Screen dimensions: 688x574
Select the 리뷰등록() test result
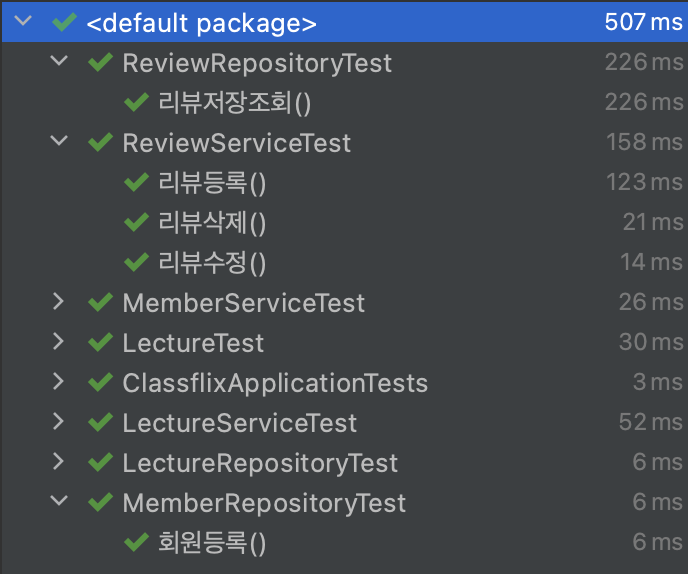tap(344, 182)
